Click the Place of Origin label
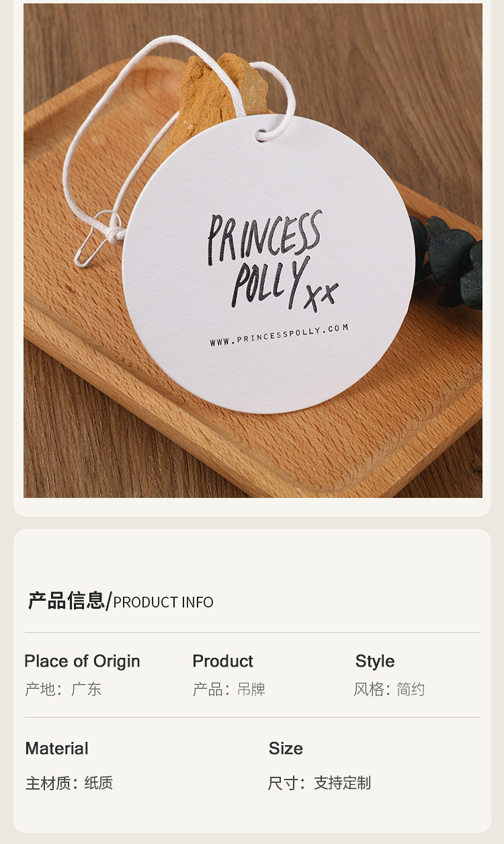504x844 pixels. (82, 661)
